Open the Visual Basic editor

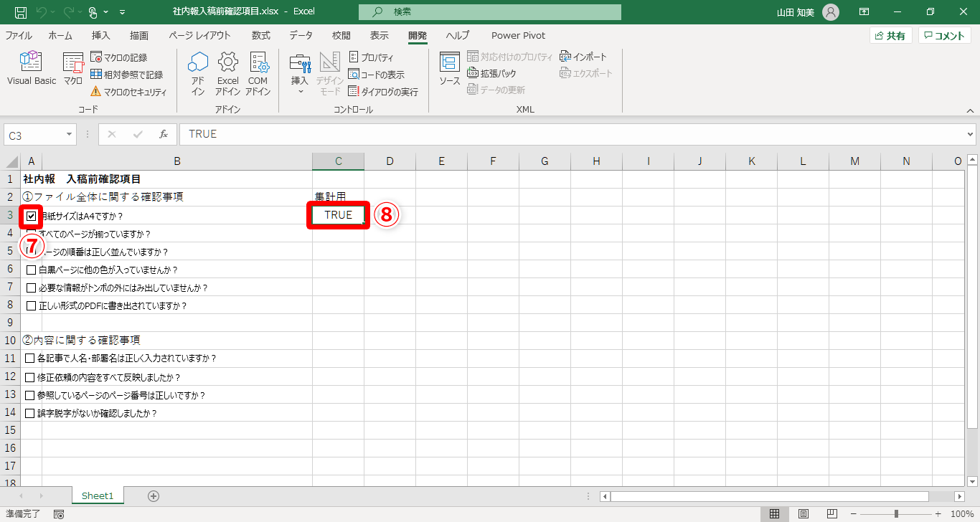[x=32, y=69]
